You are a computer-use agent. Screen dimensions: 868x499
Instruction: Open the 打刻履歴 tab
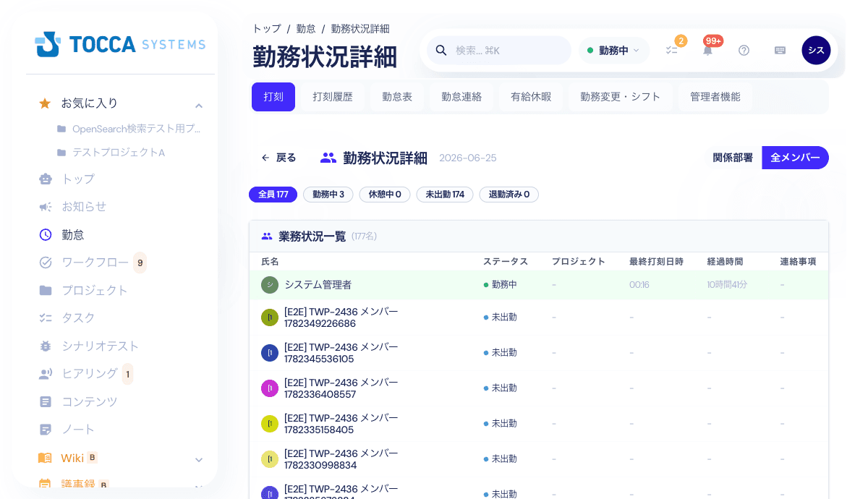[333, 97]
